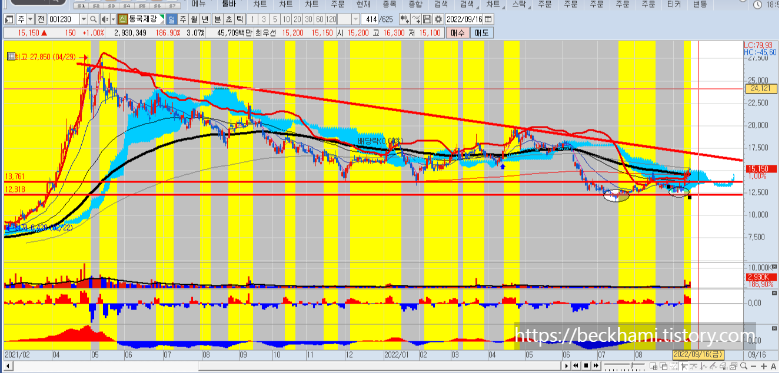The height and width of the screenshot is (373, 779).
Task: Open the dropdown arrow beside speaker icon
Action: (x=113, y=19)
